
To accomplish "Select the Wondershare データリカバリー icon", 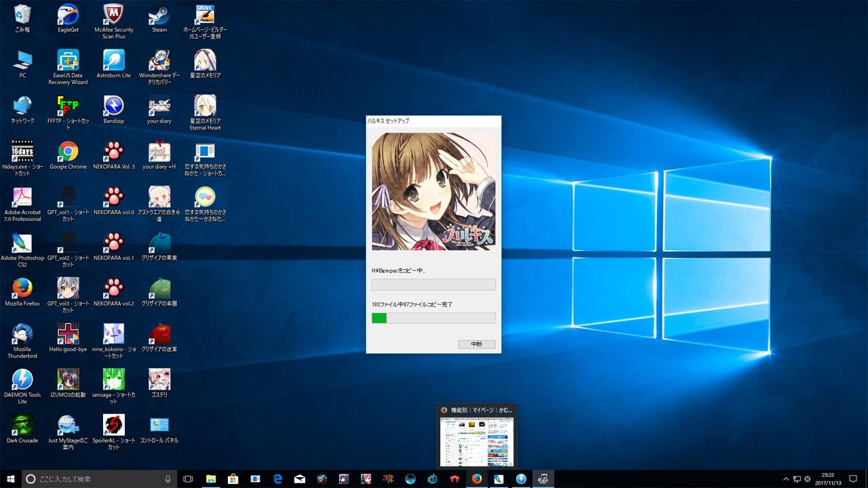I will (x=159, y=67).
